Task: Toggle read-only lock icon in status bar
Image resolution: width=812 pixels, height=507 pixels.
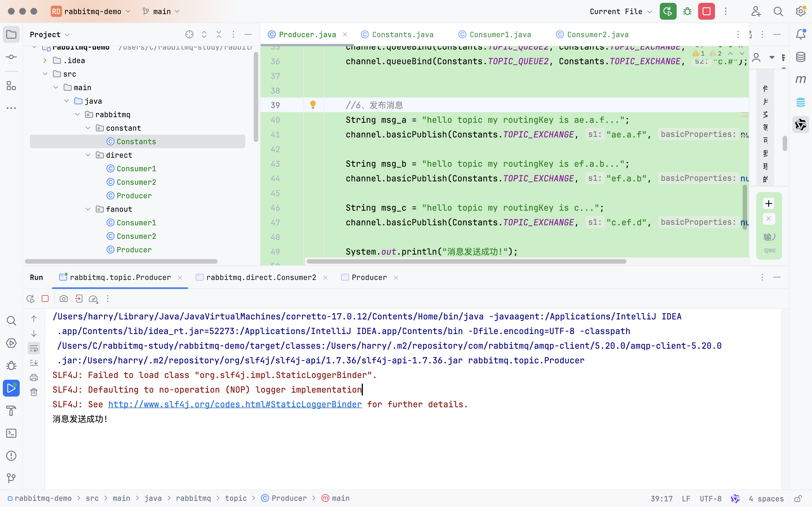Action: click(x=798, y=499)
